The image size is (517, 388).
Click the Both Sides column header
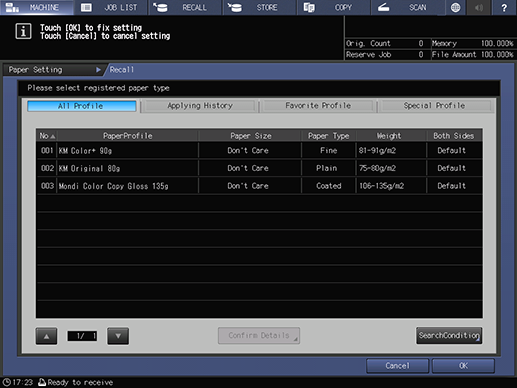454,136
